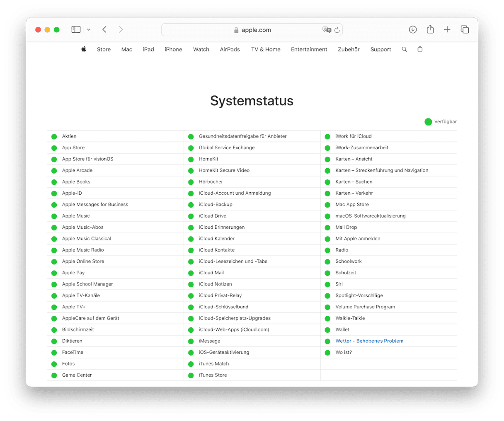Click the Systemstatus heading
The height and width of the screenshot is (421, 504).
point(252,101)
